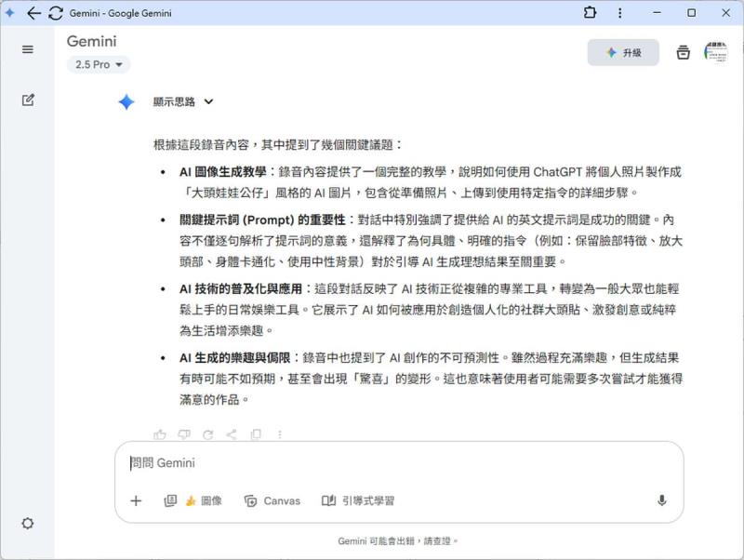Image resolution: width=744 pixels, height=560 pixels.
Task: Open the hamburger main menu
Action: 28,49
